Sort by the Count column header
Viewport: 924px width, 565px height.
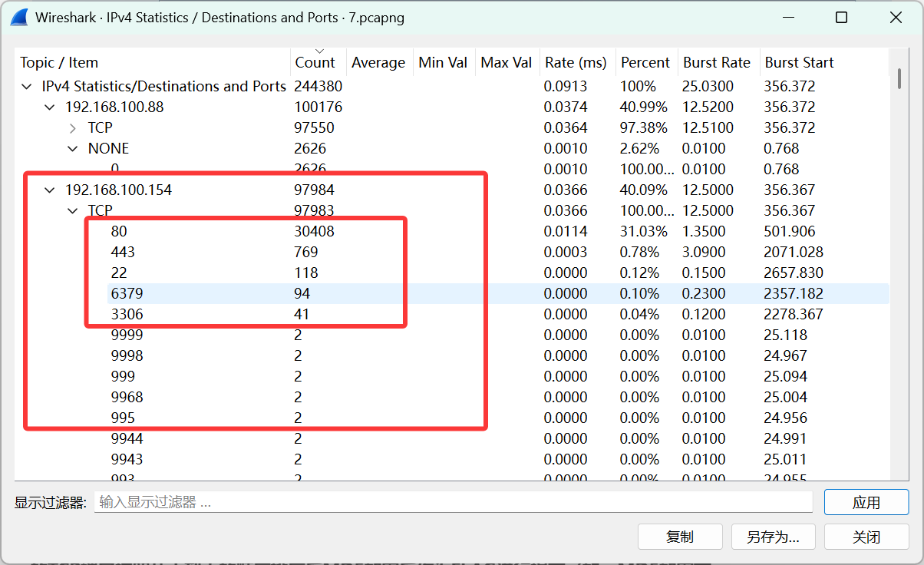coord(315,63)
